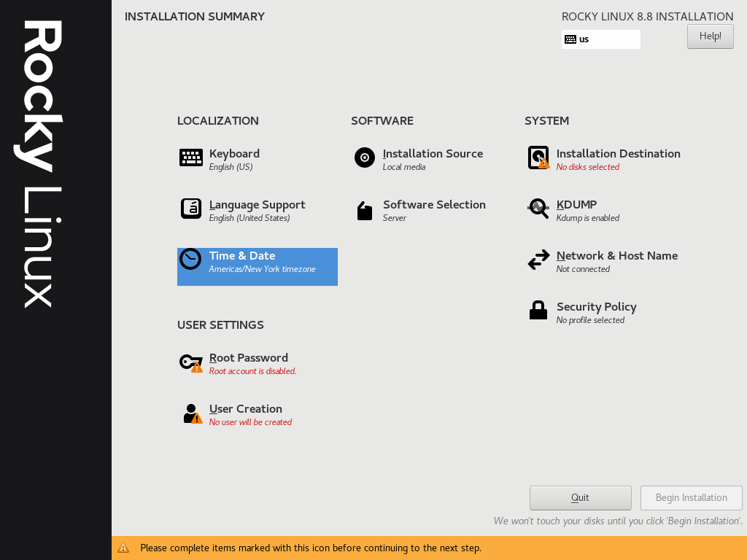Click the Software Selection package icon

click(x=365, y=211)
